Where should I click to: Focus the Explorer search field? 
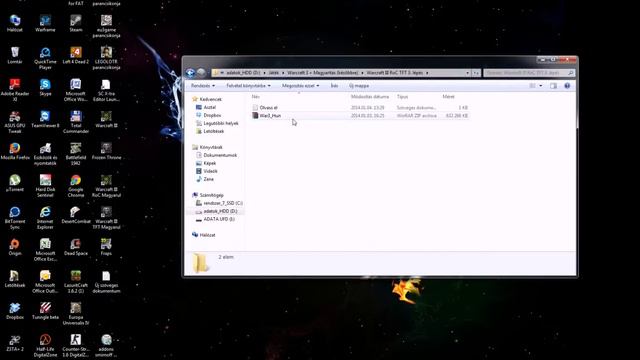[x=529, y=73]
